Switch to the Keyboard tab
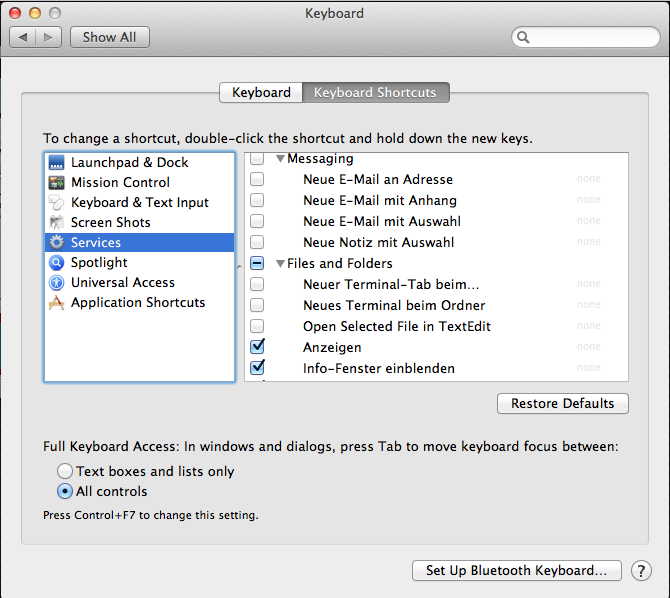This screenshot has width=670, height=598. [x=261, y=92]
